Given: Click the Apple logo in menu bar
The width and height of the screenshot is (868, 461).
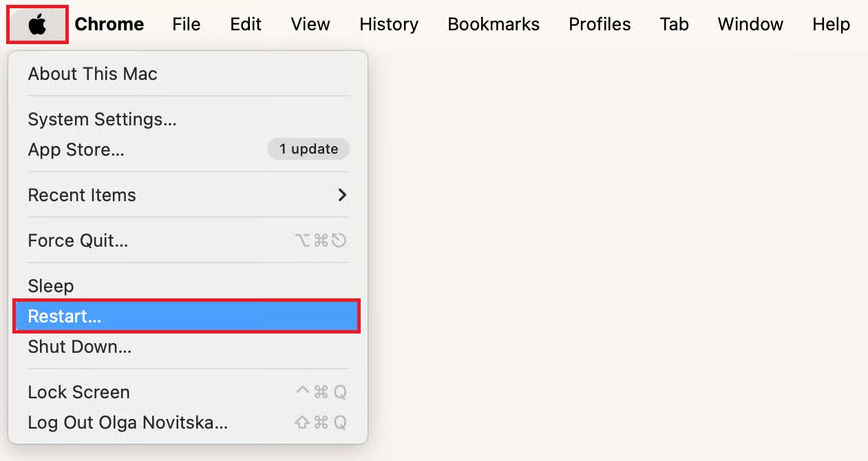Looking at the screenshot, I should tap(37, 24).
